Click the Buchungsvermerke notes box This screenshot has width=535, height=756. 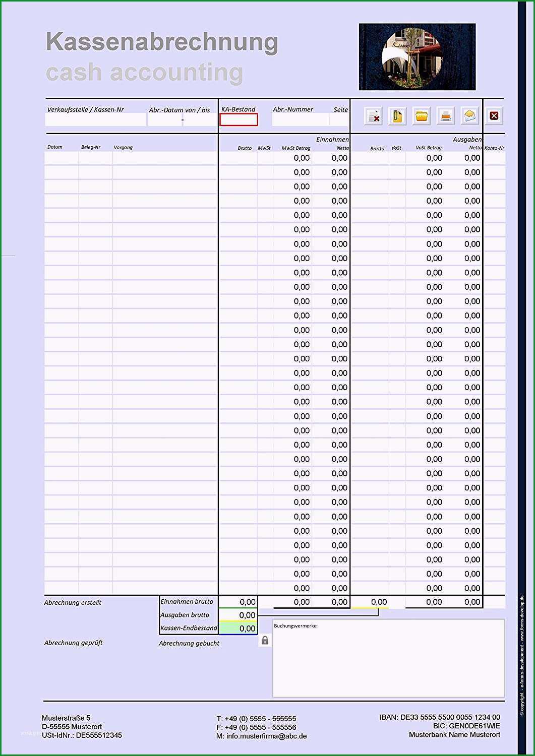(388, 658)
